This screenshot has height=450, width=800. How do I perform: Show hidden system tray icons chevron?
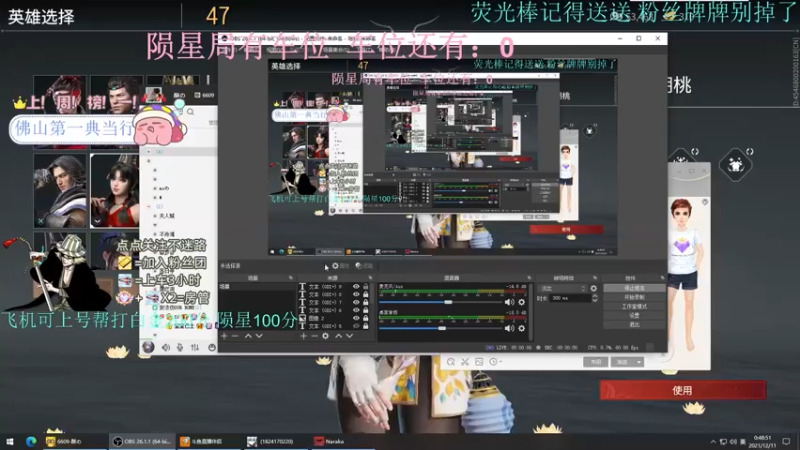(713, 441)
